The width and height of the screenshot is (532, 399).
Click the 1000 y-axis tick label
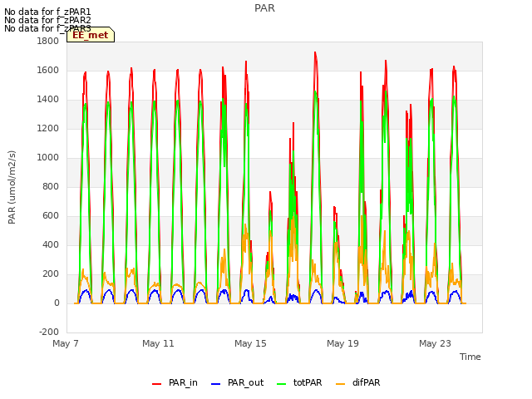(x=48, y=157)
